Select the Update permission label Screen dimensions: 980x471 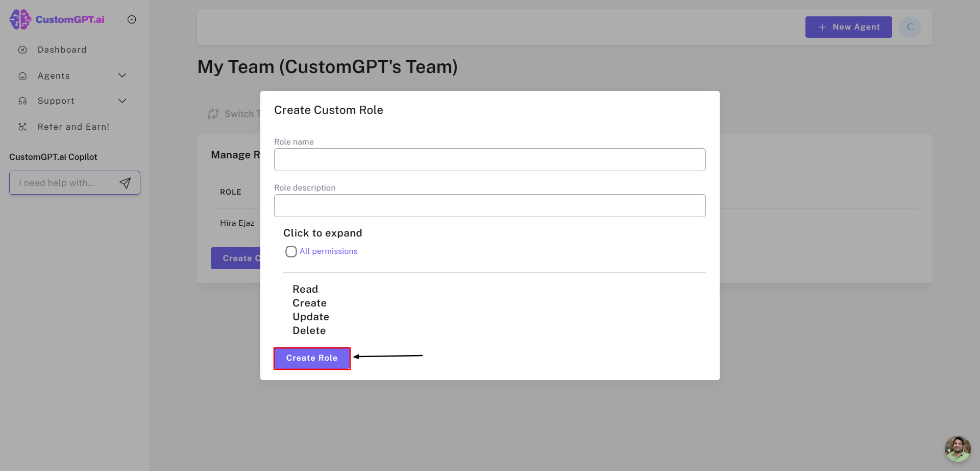pyautogui.click(x=311, y=317)
